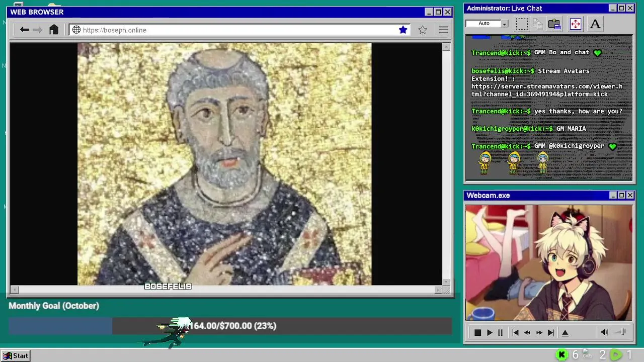Open the Auto dropdown in Live Chat
644x362 pixels.
pos(504,24)
